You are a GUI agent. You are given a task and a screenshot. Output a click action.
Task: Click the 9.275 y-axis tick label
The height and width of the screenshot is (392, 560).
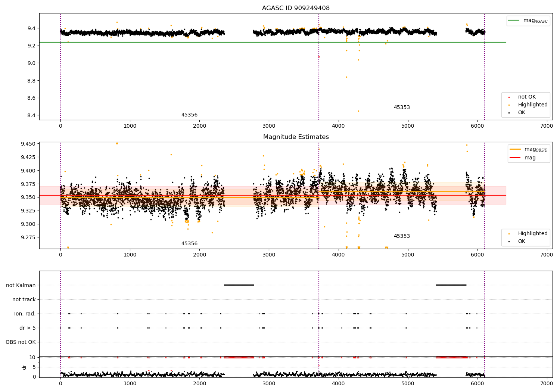[28, 238]
